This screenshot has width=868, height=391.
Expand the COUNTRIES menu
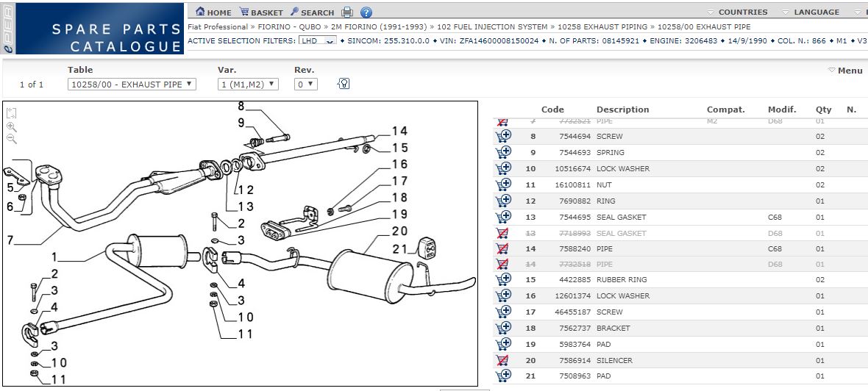click(738, 12)
